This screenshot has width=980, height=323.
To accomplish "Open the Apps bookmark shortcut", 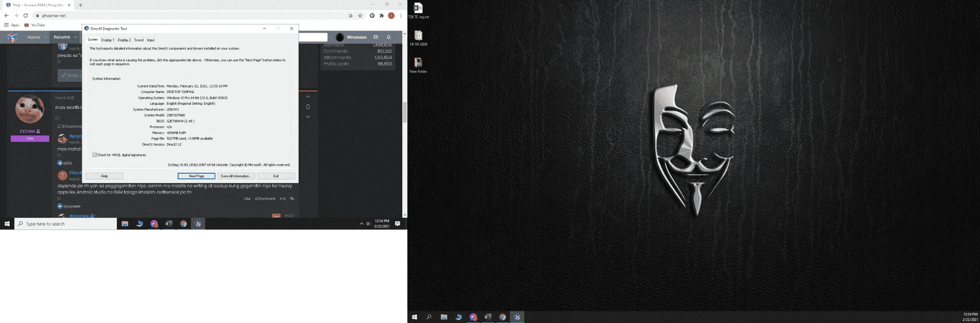I will [12, 25].
